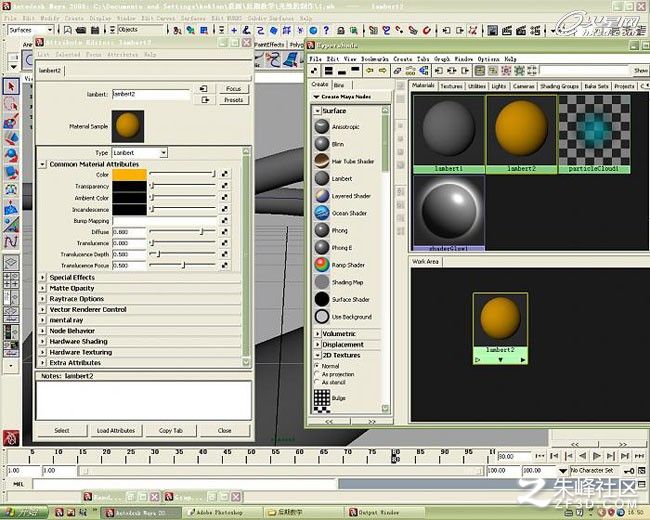The height and width of the screenshot is (520, 650).
Task: Open the Shading Groups tab
Action: click(x=559, y=86)
